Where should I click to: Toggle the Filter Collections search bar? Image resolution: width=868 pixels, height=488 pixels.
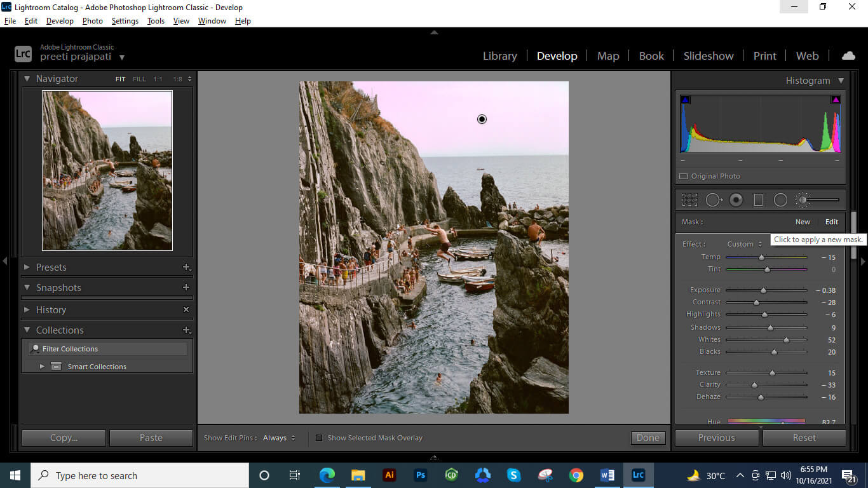coord(36,348)
